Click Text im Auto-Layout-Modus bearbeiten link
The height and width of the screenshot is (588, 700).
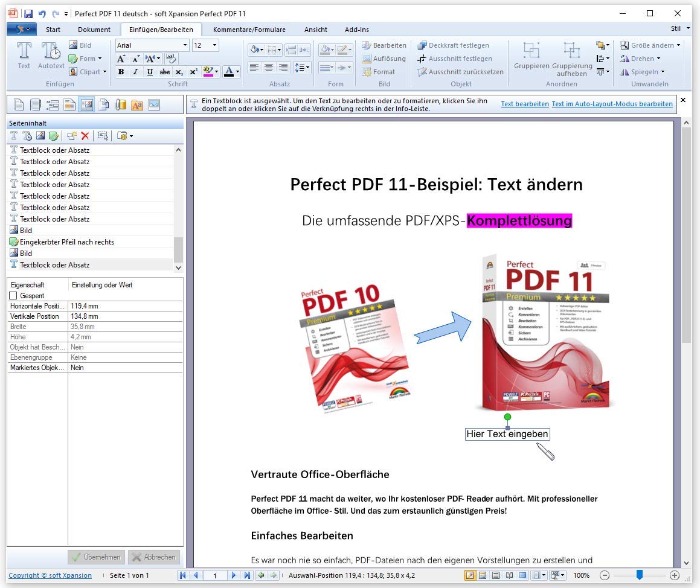(x=612, y=104)
